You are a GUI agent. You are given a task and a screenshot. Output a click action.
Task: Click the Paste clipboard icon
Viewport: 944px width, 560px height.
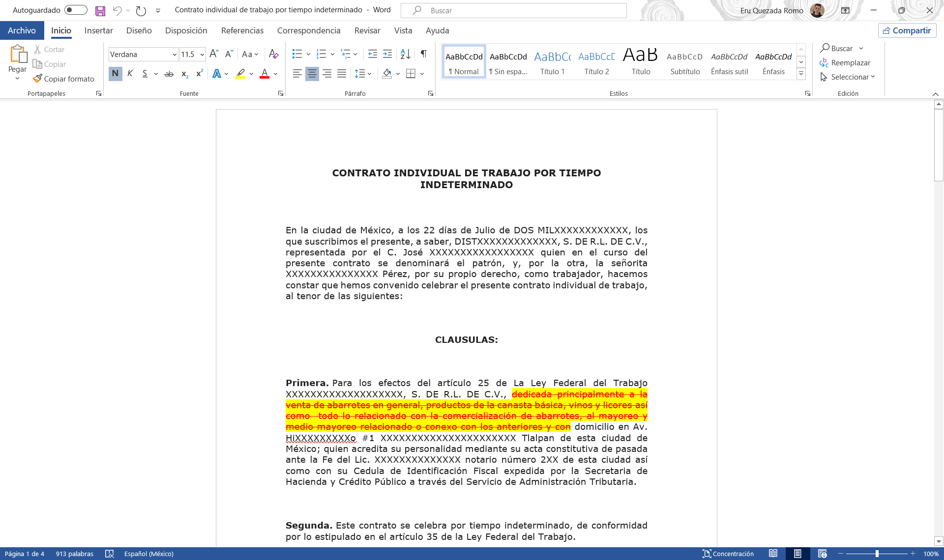pyautogui.click(x=18, y=54)
